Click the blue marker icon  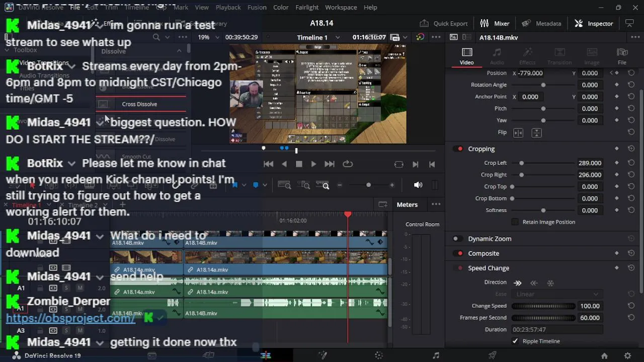pyautogui.click(x=256, y=185)
